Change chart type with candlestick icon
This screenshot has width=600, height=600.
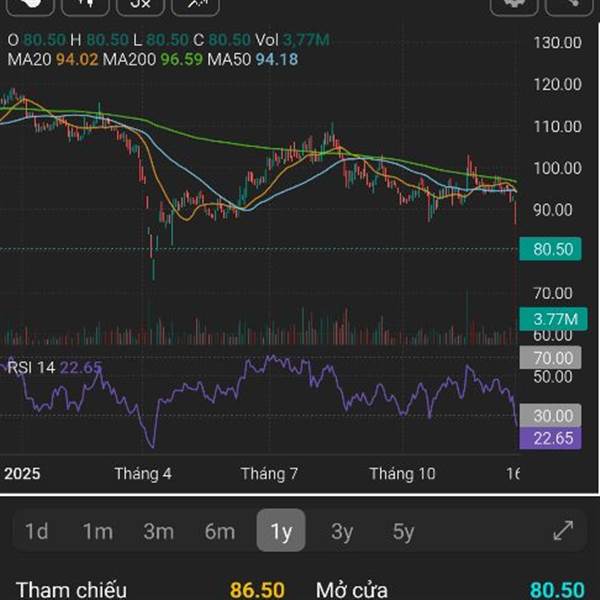(85, 5)
